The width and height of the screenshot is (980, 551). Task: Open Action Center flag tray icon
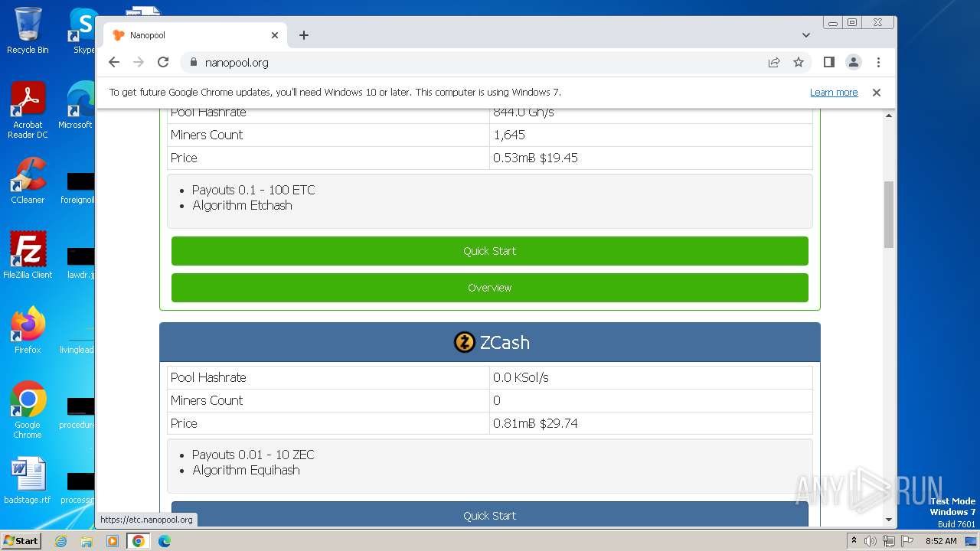coord(907,541)
